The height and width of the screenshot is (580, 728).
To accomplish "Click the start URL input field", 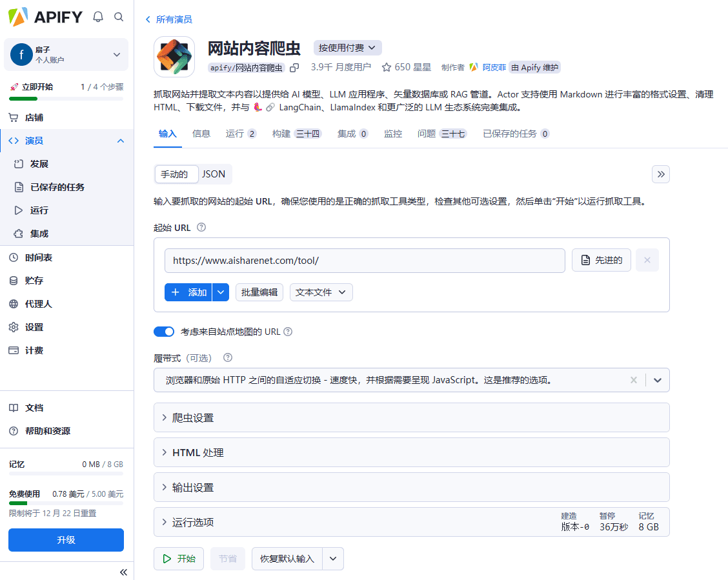I will tap(365, 260).
